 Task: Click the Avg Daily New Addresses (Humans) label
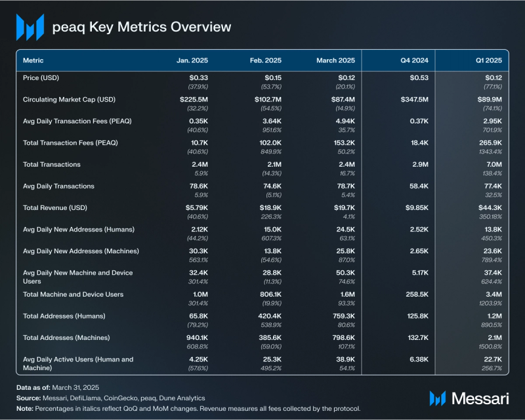(x=81, y=229)
